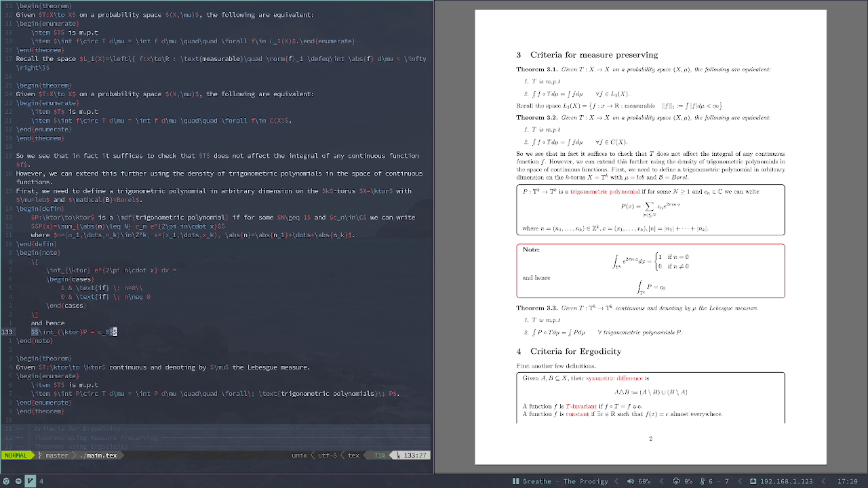Click 'Theorem 3.2.' in the PDF
Screen dimensions: 868x488
tap(536, 118)
